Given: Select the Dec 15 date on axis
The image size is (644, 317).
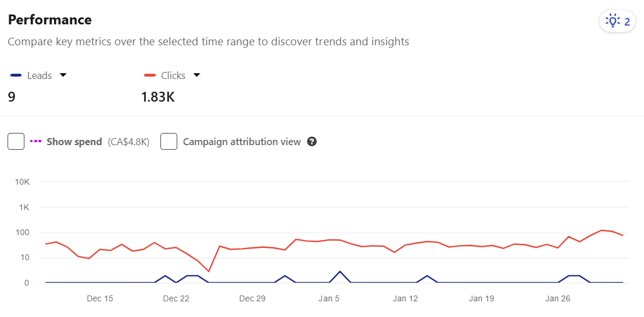Looking at the screenshot, I should click(x=100, y=298).
